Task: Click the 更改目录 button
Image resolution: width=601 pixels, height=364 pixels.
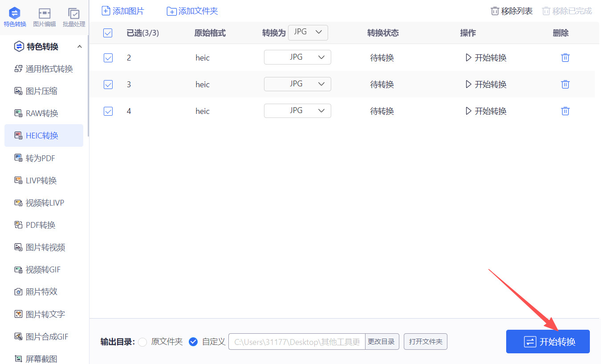Action: (x=382, y=342)
